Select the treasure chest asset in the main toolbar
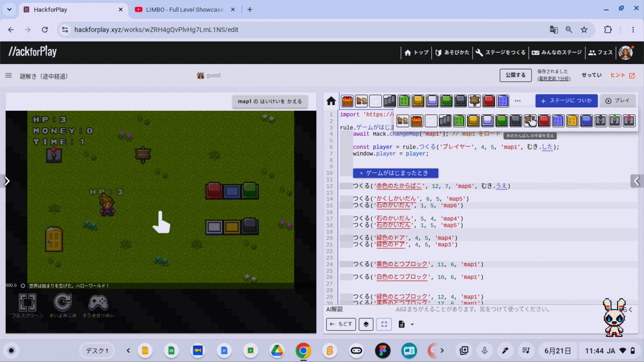Screen dimensions: 644x362 point(347,101)
